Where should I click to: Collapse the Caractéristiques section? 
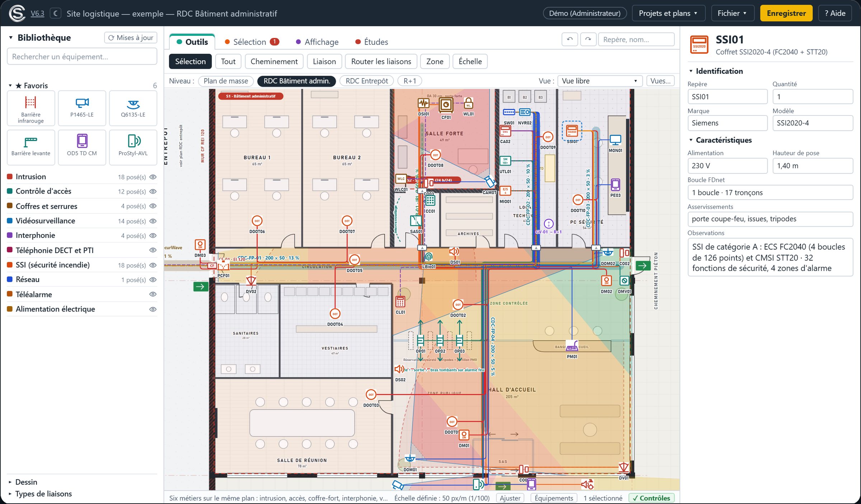click(x=720, y=140)
